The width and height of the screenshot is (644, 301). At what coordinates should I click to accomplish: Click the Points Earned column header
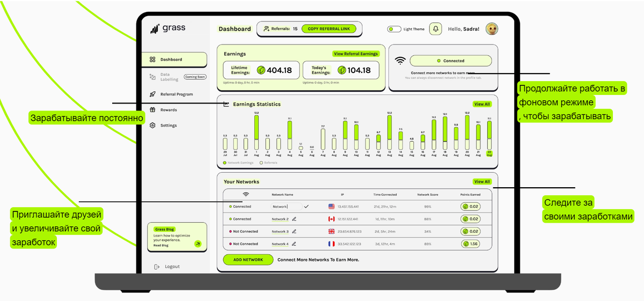(x=471, y=194)
